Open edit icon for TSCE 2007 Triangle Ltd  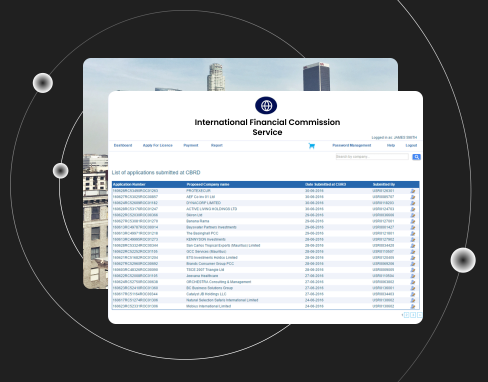tap(413, 270)
